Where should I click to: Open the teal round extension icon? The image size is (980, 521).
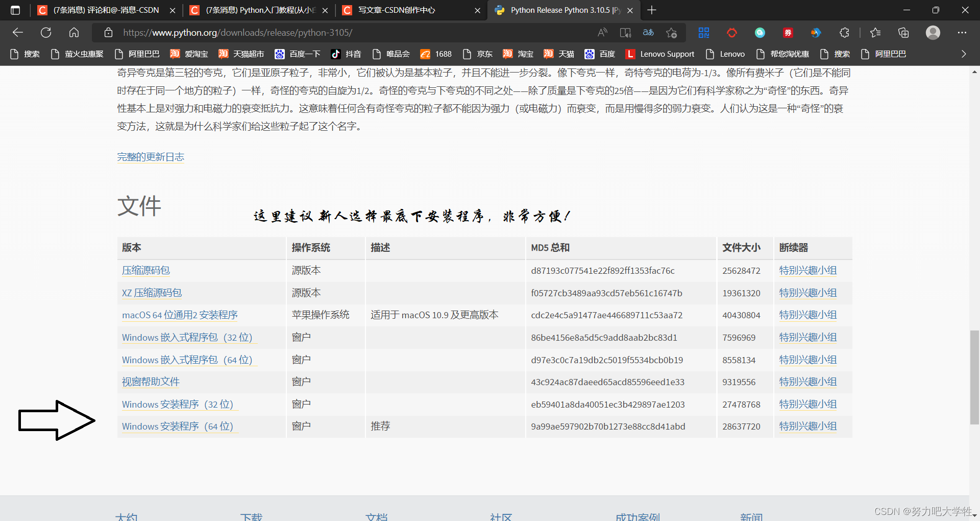pos(760,33)
